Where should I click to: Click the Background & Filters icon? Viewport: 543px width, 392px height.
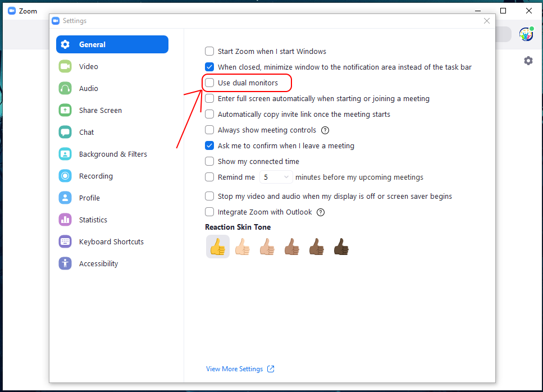tap(65, 154)
